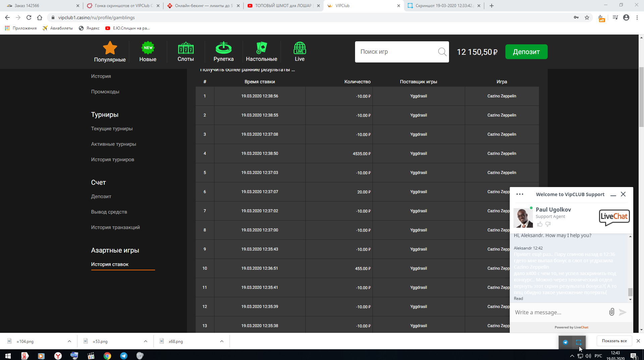Open the Настольные card games category

(261, 52)
